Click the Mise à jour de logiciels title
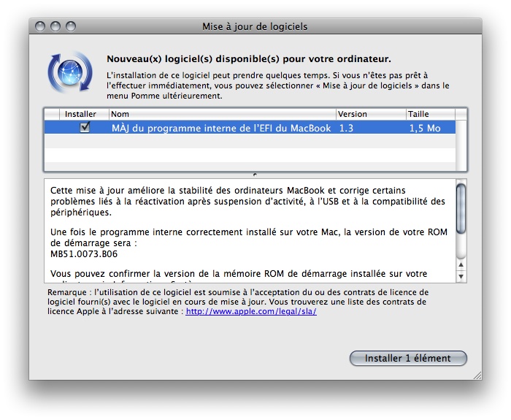The height and width of the screenshot is (420, 511). tap(255, 27)
